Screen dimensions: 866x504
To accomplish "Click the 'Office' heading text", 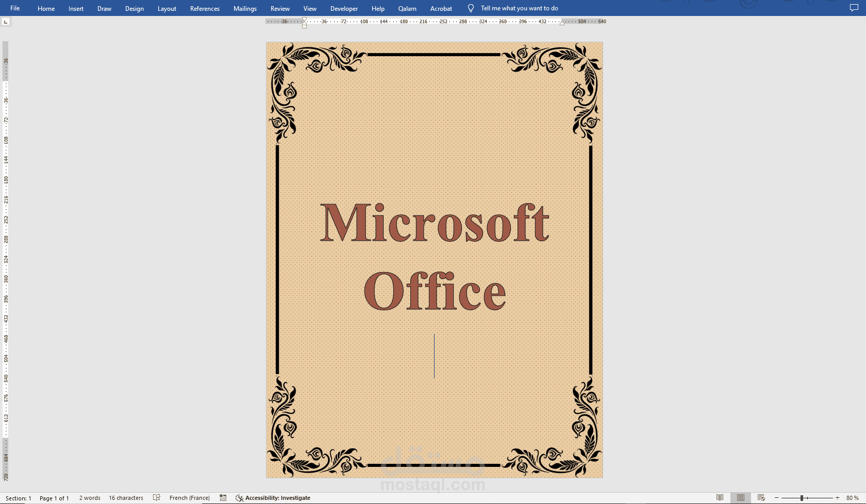I will 435,291.
